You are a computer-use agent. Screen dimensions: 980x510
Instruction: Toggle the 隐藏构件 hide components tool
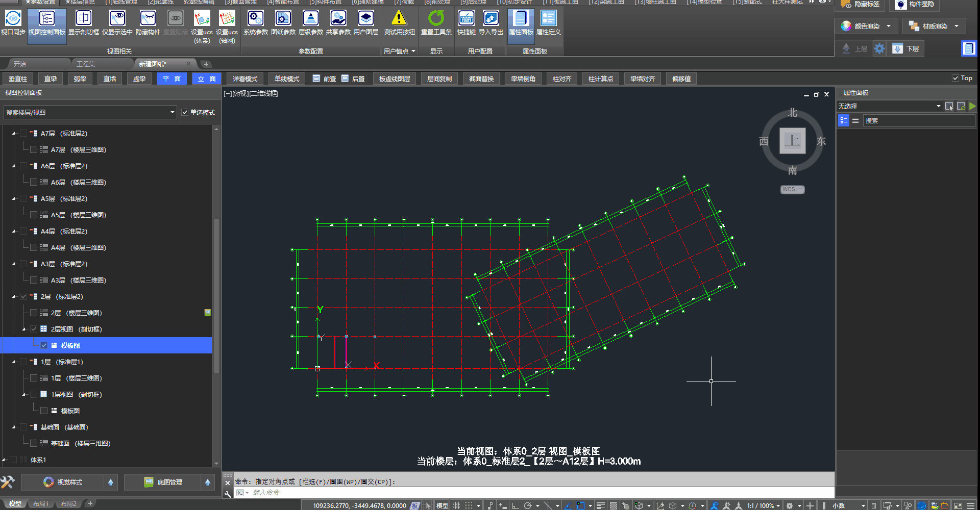(148, 19)
